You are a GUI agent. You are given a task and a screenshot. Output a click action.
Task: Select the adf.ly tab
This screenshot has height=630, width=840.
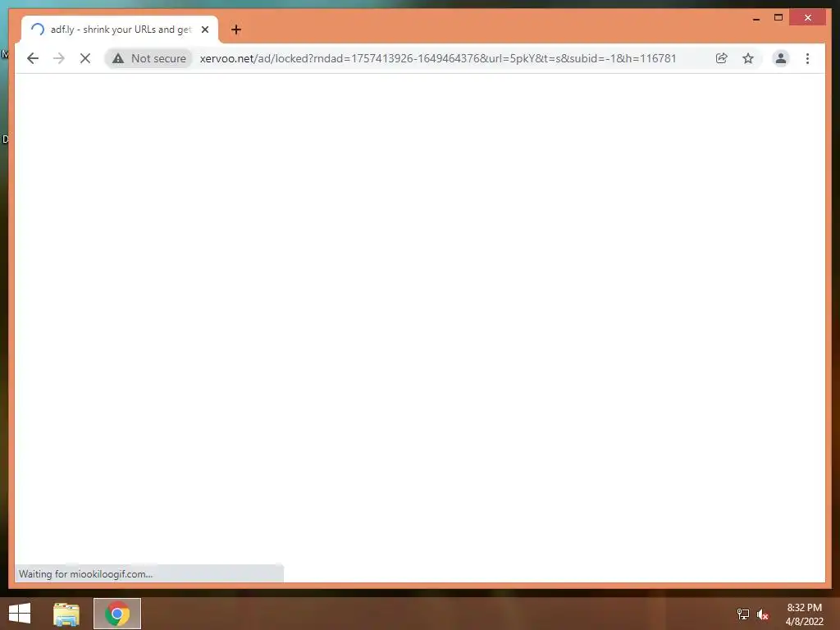coord(120,30)
